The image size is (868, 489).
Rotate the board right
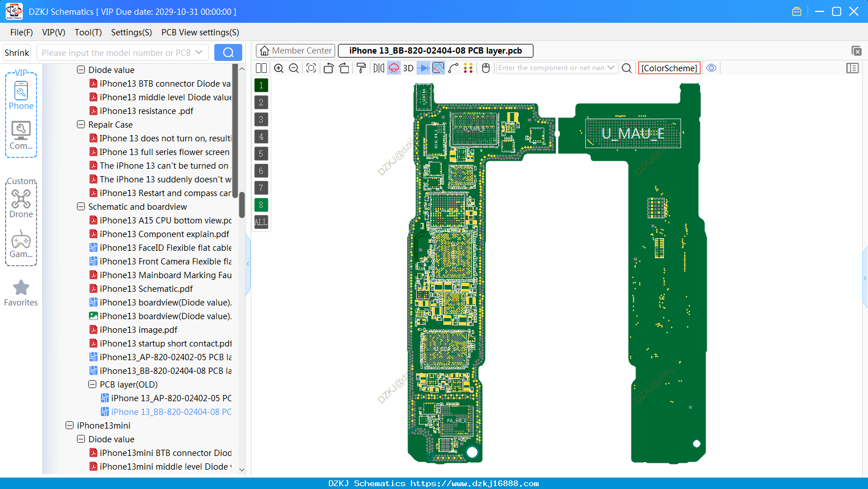344,68
